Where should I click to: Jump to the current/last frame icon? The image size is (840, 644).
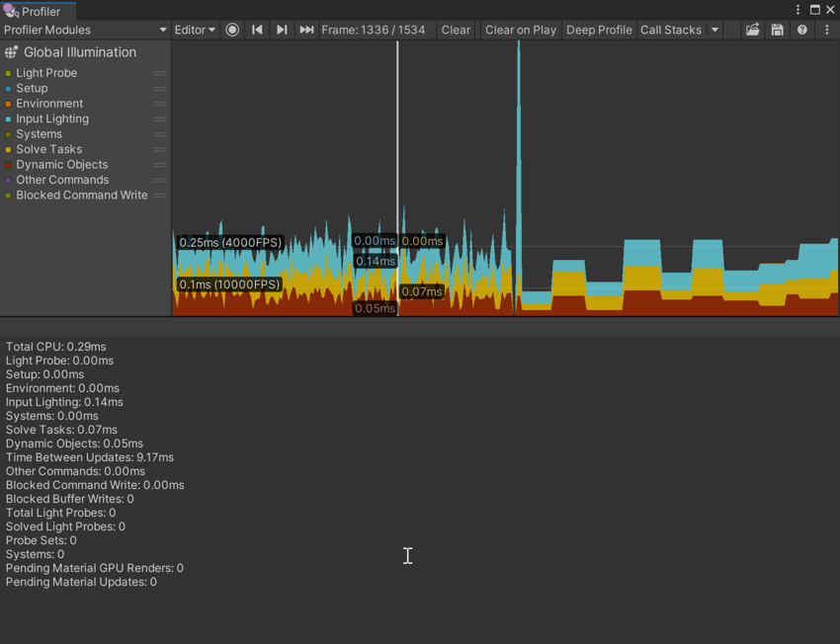305,30
